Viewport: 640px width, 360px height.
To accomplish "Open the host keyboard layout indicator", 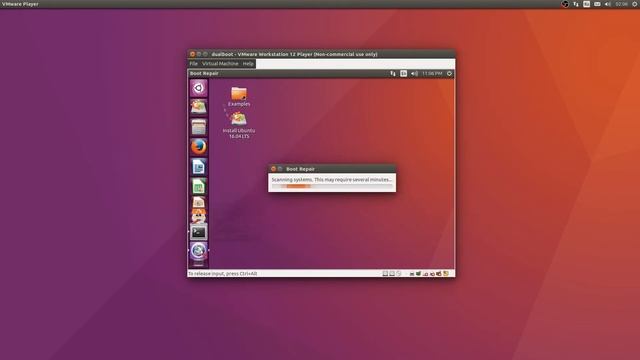I will 587,4.
